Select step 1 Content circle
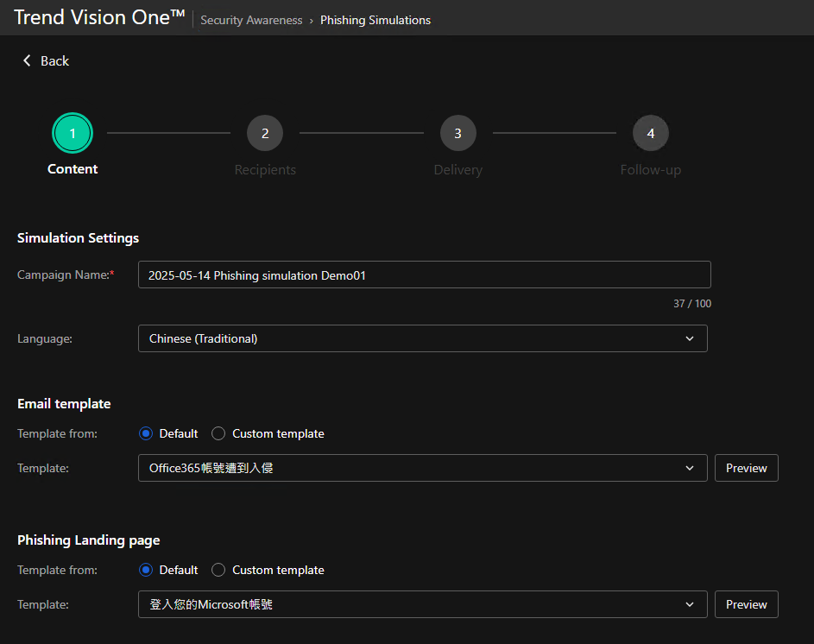Image resolution: width=814 pixels, height=644 pixels. point(73,133)
